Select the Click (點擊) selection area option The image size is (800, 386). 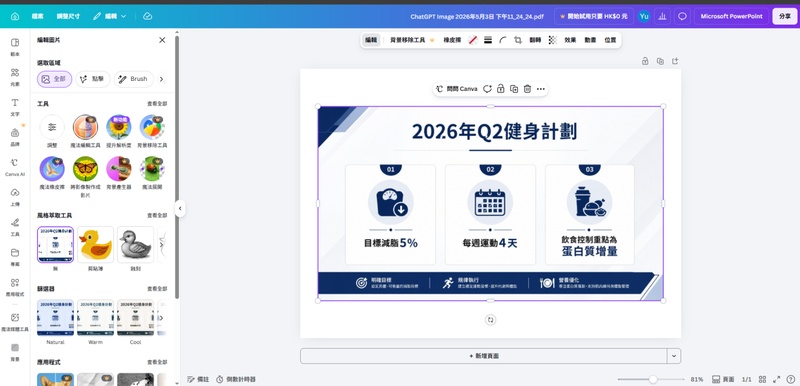[93, 79]
